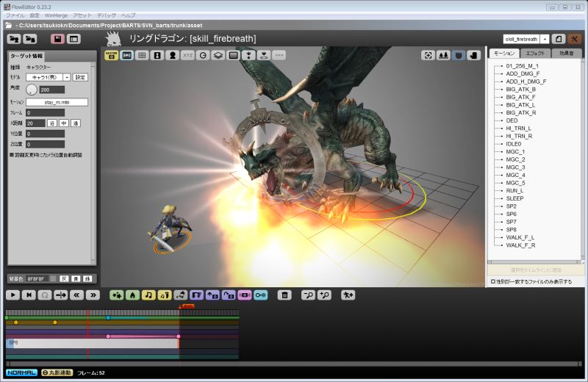Image resolution: width=588 pixels, height=382 pixels.
Task: Delete selected event with trash can icon
Action: [284, 295]
